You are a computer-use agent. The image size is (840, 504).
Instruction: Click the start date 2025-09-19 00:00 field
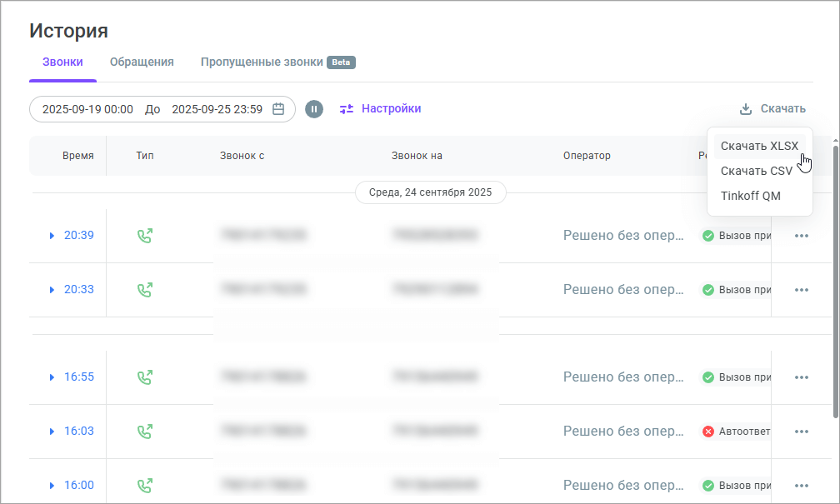pos(87,109)
